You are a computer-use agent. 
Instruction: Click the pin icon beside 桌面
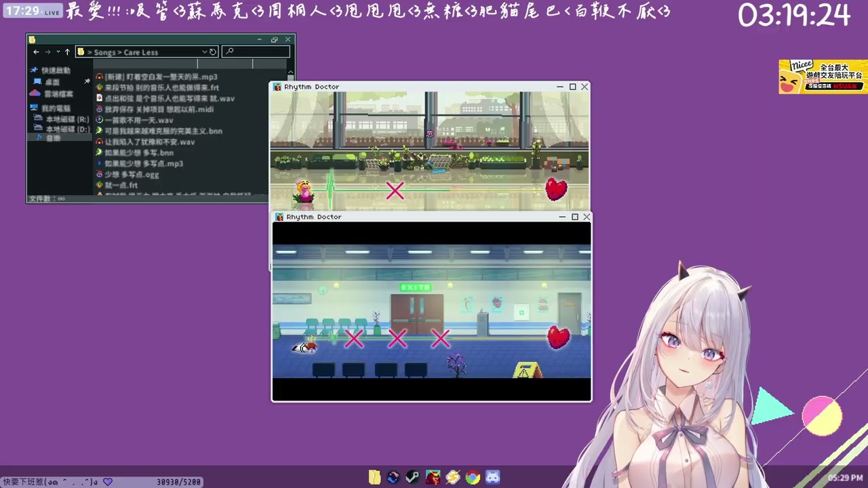87,81
